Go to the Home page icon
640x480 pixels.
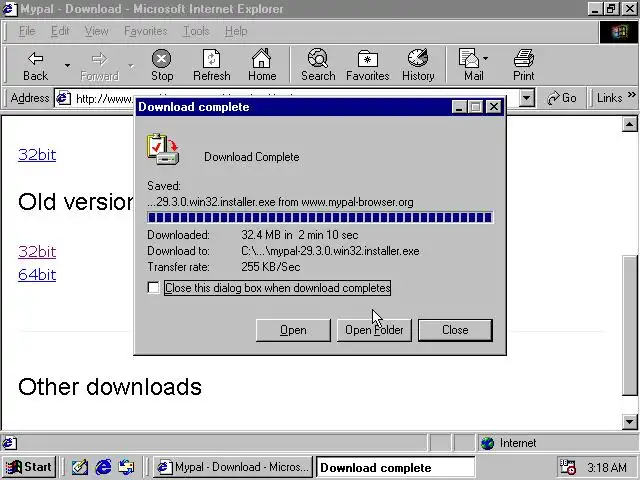tap(262, 58)
